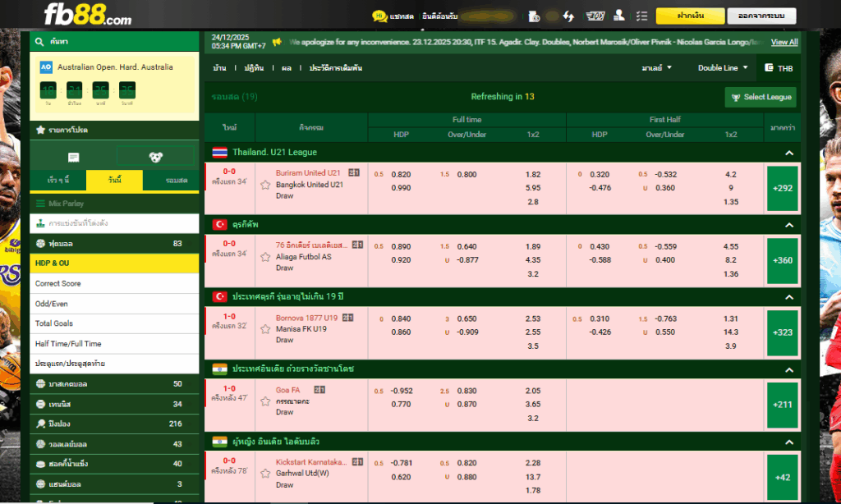Screen dimensions: 841x504
Task: Collapse the Thailand U21 League section
Action: tap(789, 153)
